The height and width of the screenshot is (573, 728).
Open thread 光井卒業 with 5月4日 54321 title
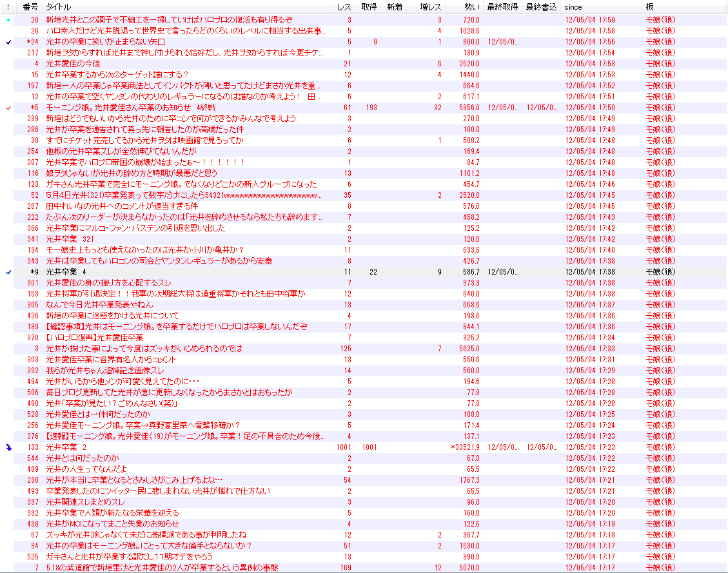coord(183,195)
